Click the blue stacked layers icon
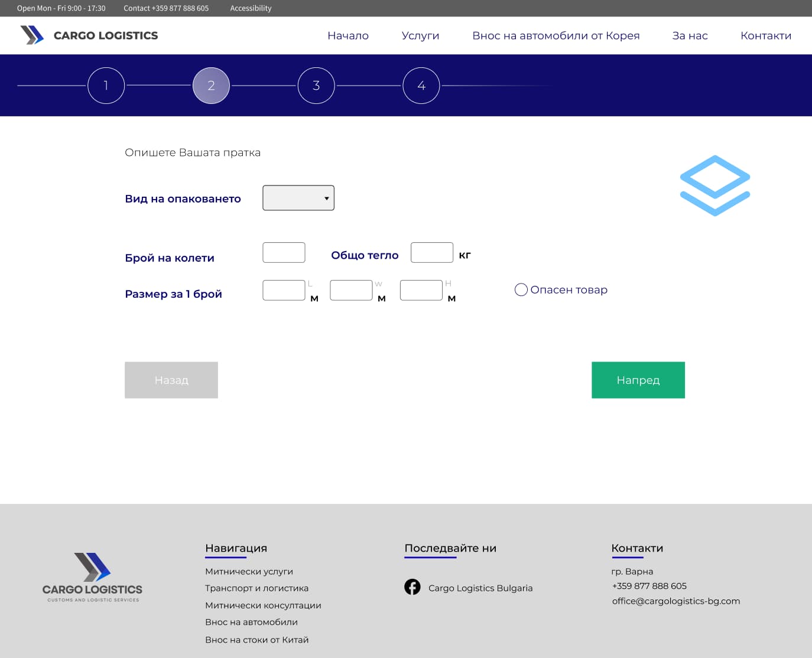Image resolution: width=812 pixels, height=658 pixels. coord(714,185)
